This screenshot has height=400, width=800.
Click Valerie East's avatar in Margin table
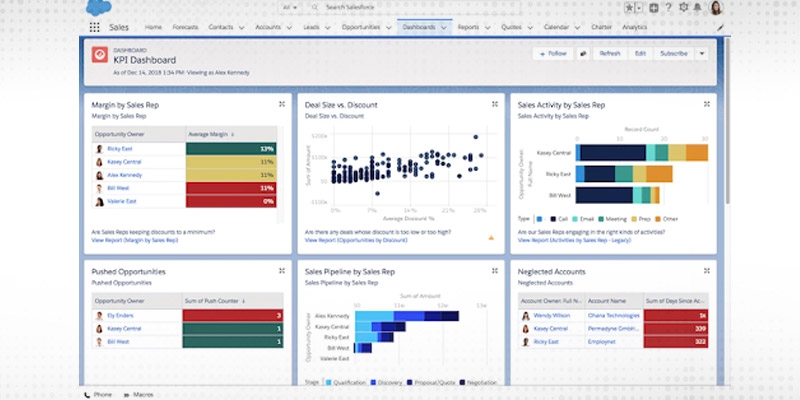pyautogui.click(x=99, y=202)
